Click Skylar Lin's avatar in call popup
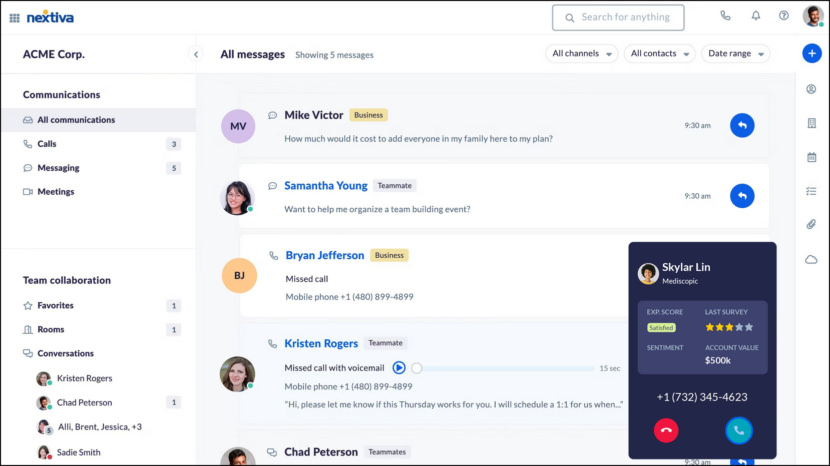Screen dimensions: 830x466 [648, 273]
